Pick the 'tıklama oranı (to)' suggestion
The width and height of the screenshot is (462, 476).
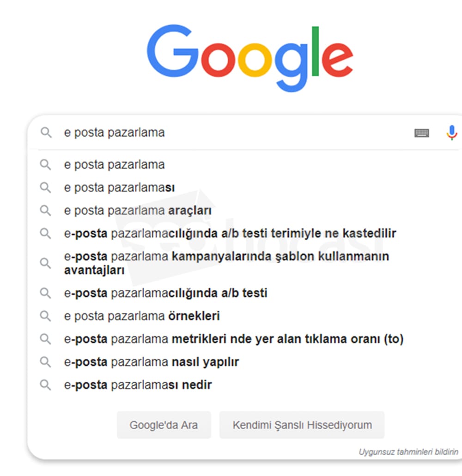click(233, 339)
